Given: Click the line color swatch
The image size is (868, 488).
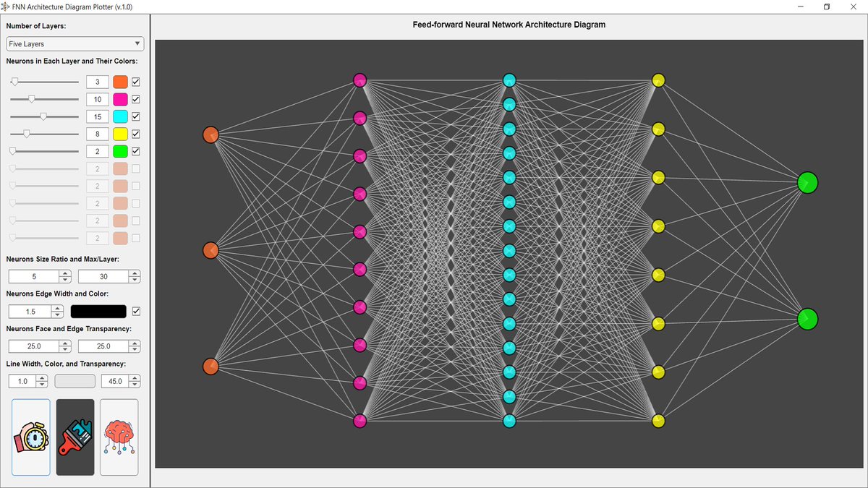Looking at the screenshot, I should [75, 380].
